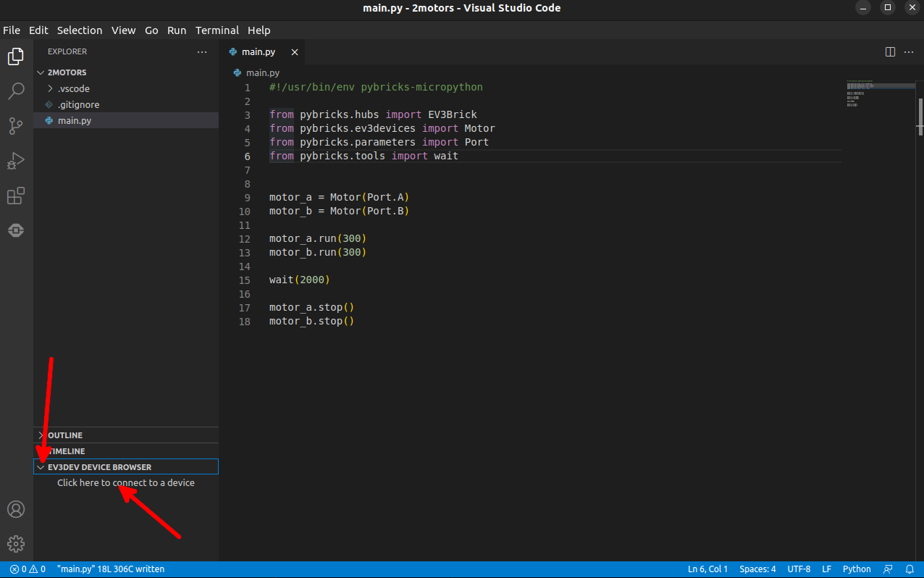Open the Extensions view

point(16,196)
